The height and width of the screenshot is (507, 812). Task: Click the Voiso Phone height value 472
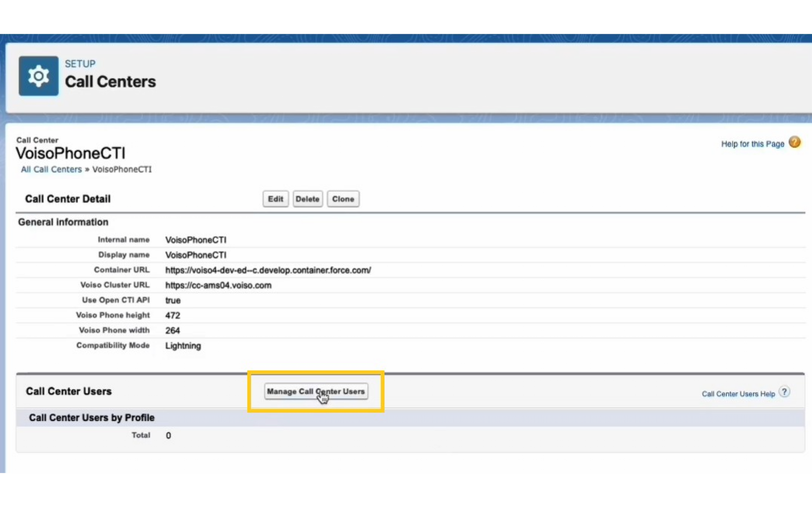173,316
